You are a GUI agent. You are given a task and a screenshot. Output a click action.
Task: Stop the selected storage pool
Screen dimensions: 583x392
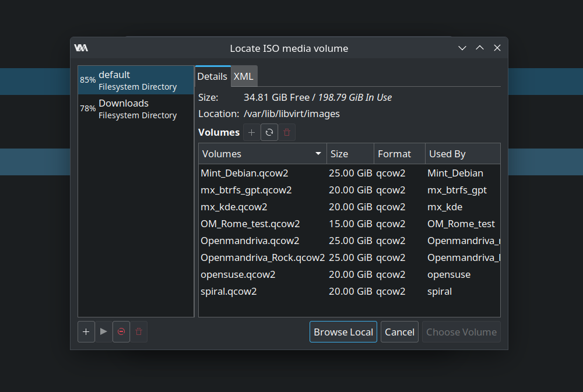click(121, 331)
